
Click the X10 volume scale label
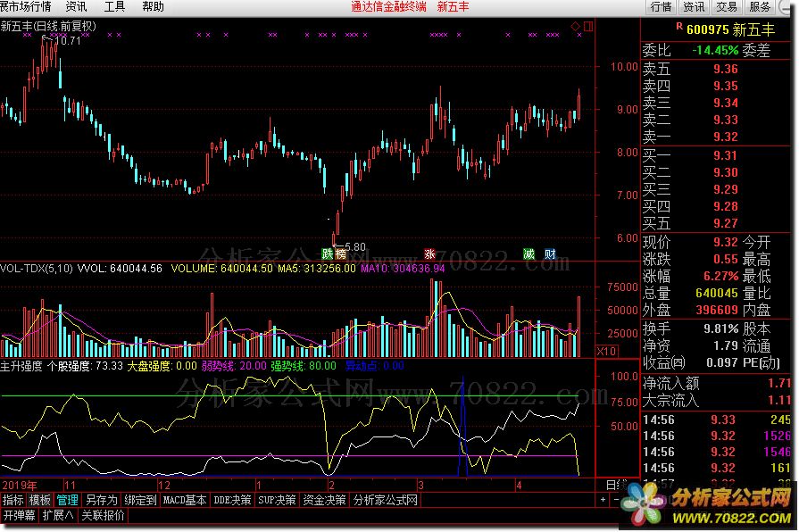click(x=606, y=351)
